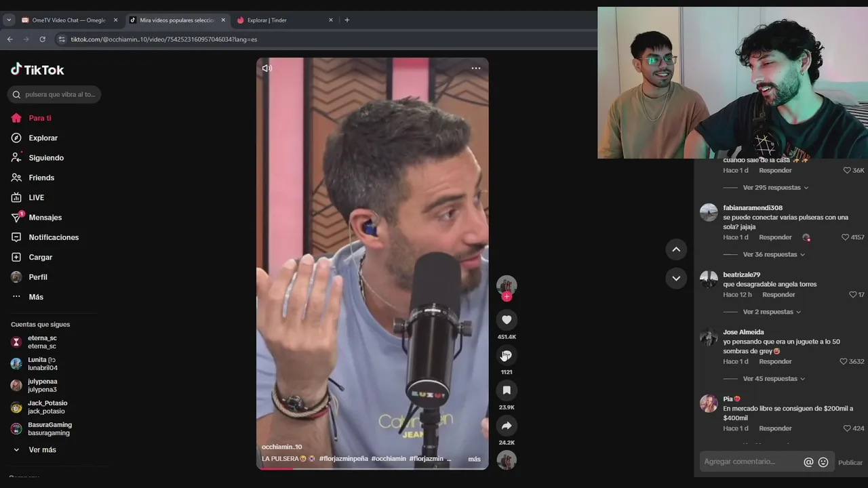Close the OmeTV browser tab
This screenshot has width=868, height=488.
115,20
